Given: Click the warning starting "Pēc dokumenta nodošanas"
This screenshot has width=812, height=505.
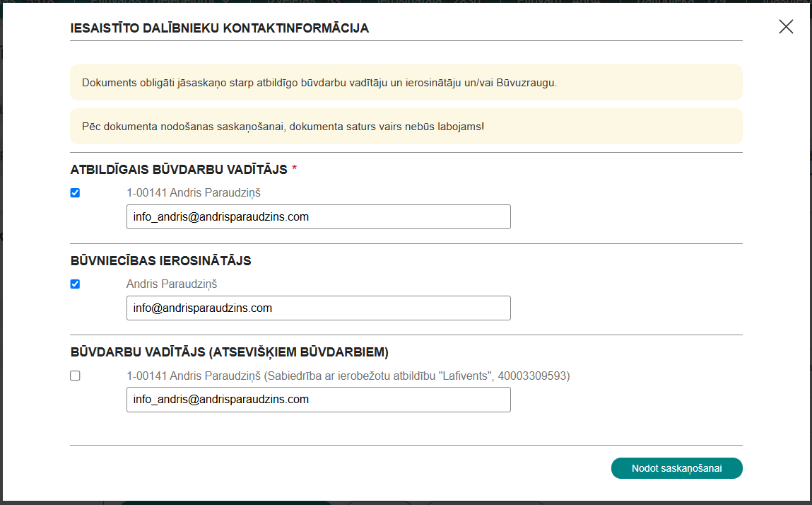Looking at the screenshot, I should [283, 127].
